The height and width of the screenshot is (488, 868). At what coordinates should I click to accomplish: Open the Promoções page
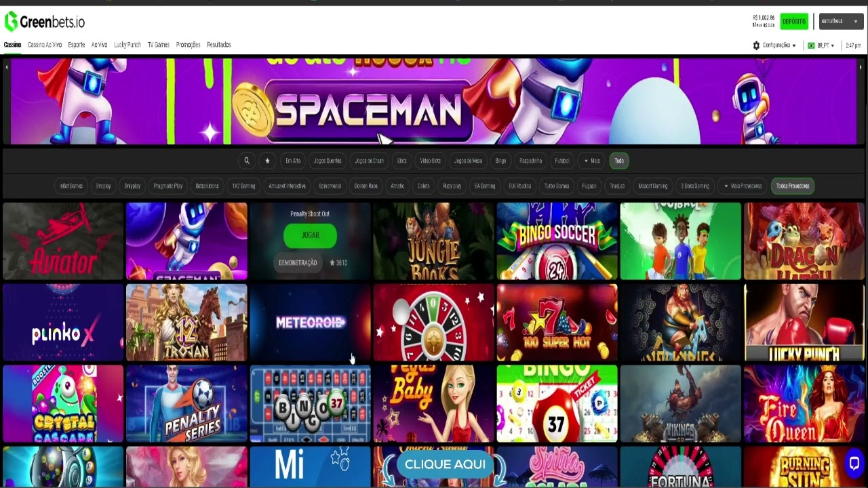pos(189,45)
